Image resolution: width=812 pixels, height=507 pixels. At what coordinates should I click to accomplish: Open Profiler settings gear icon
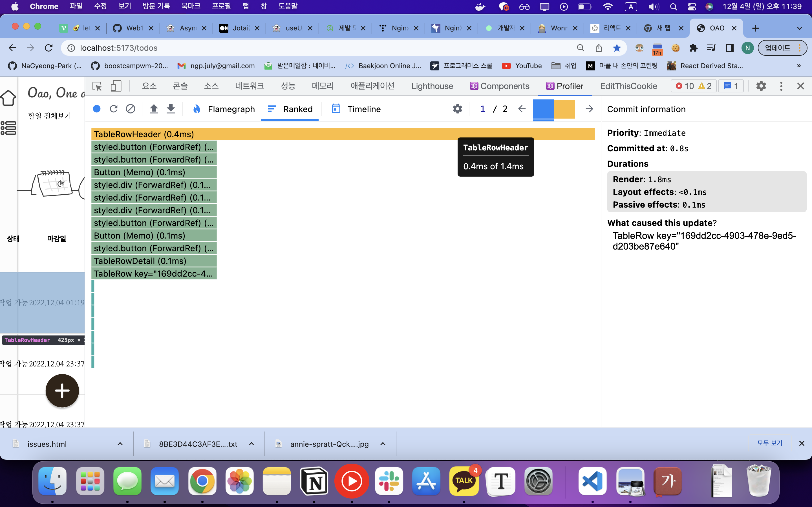pyautogui.click(x=457, y=109)
